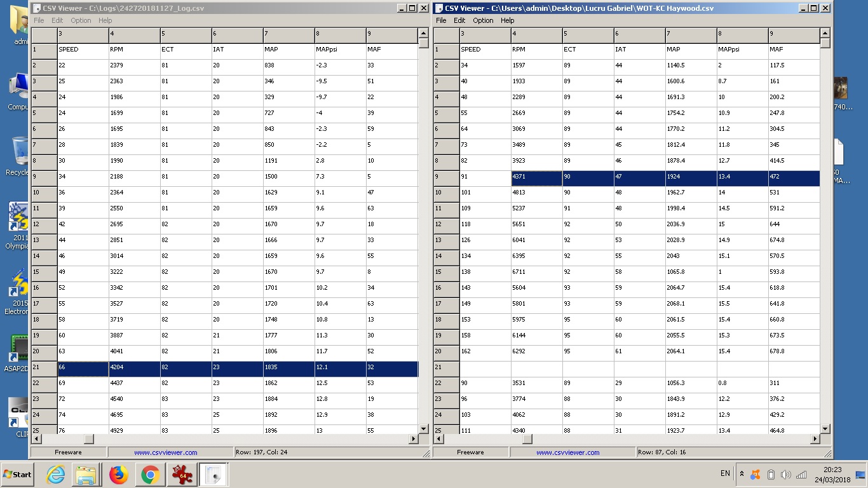The image size is (868, 488).
Task: Select row header 15 in right CSV window
Action: coord(446,272)
